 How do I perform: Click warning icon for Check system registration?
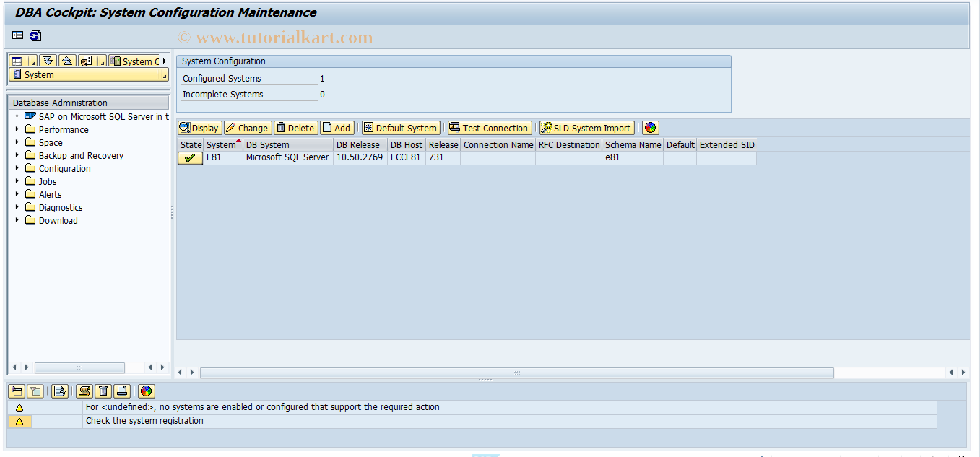pos(19,421)
